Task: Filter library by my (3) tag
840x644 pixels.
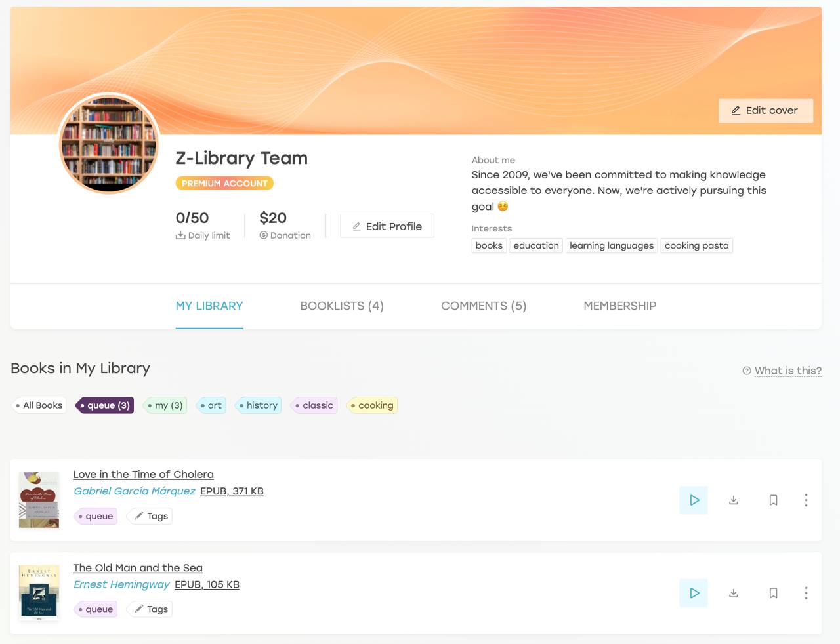Action: pyautogui.click(x=165, y=405)
